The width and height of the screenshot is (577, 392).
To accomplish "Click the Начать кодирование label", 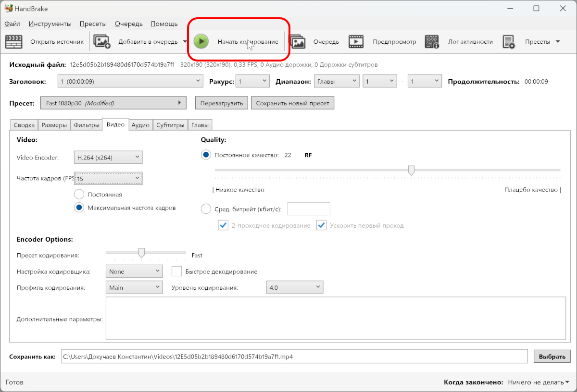I will 248,42.
